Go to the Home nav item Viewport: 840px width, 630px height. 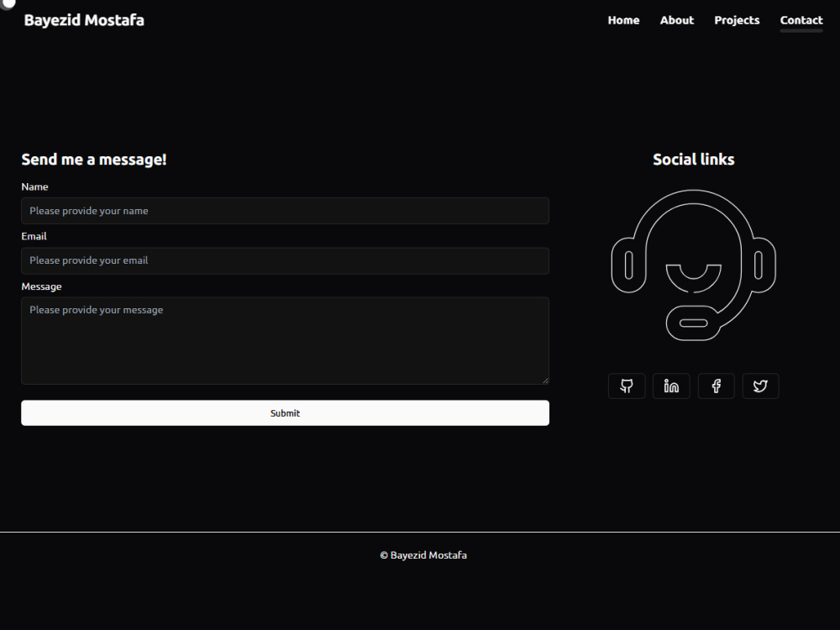(x=623, y=20)
